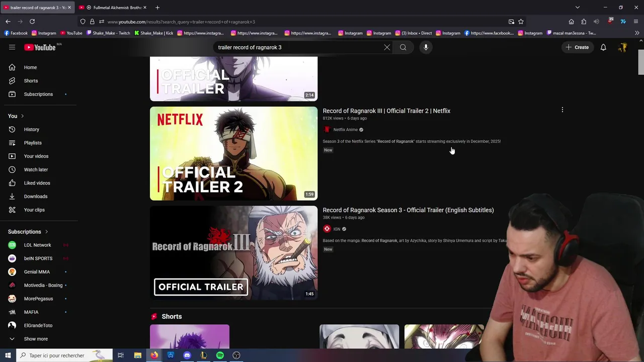Open Discord from the taskbar

pyautogui.click(x=187, y=355)
